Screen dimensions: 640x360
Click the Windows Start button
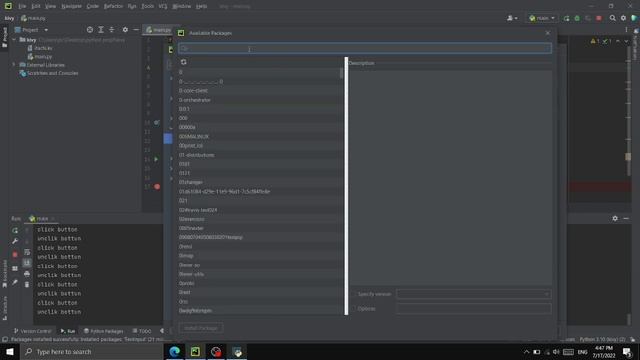pos(9,351)
